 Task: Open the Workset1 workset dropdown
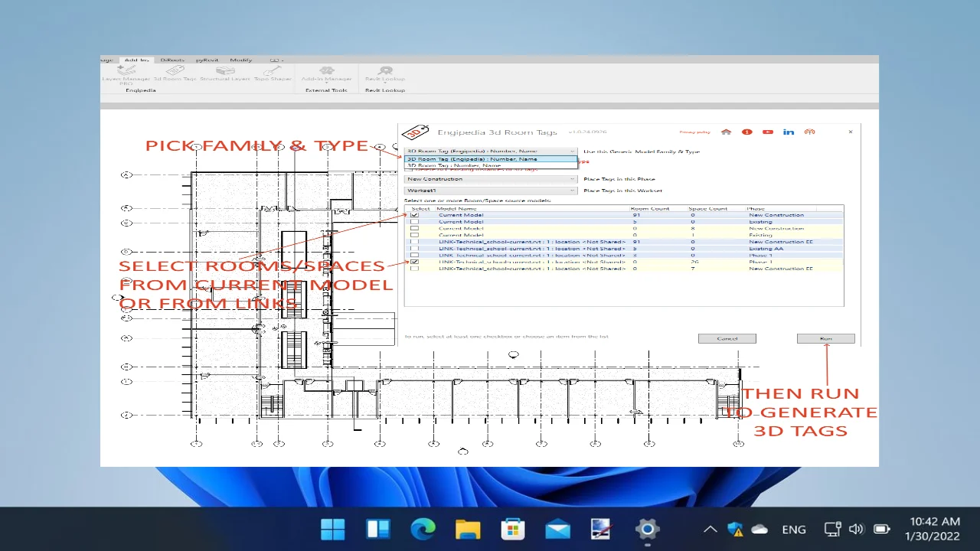point(491,191)
